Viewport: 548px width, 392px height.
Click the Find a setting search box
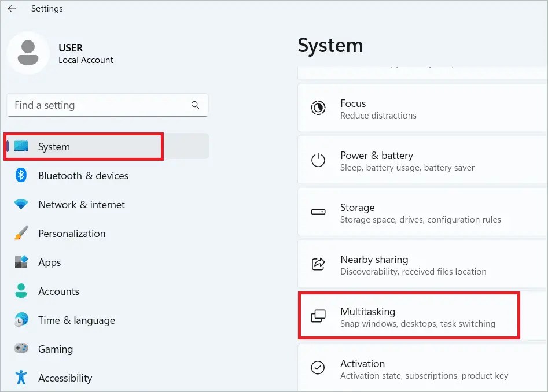coord(108,105)
